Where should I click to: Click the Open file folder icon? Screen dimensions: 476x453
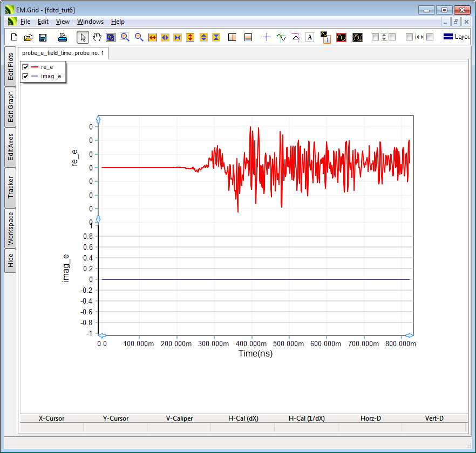click(x=29, y=37)
